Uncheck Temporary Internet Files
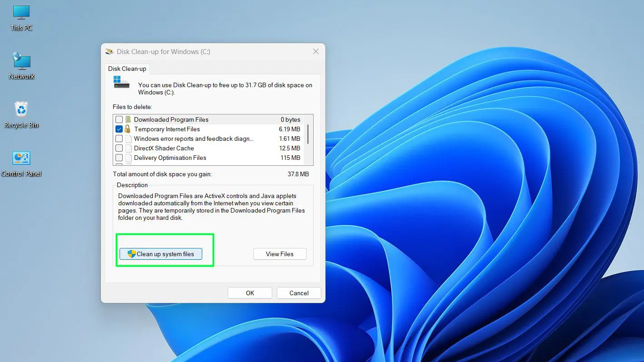Image resolution: width=644 pixels, height=362 pixels. coord(119,129)
